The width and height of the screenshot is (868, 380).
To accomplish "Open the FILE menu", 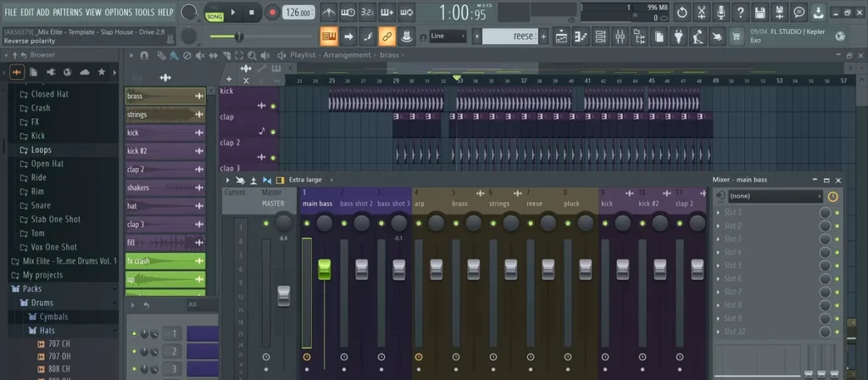I will click(x=10, y=12).
